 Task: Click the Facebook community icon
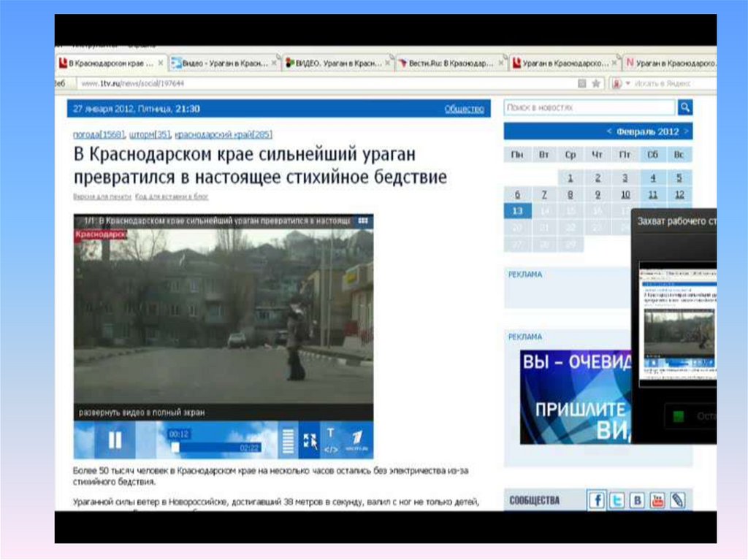[x=597, y=500]
